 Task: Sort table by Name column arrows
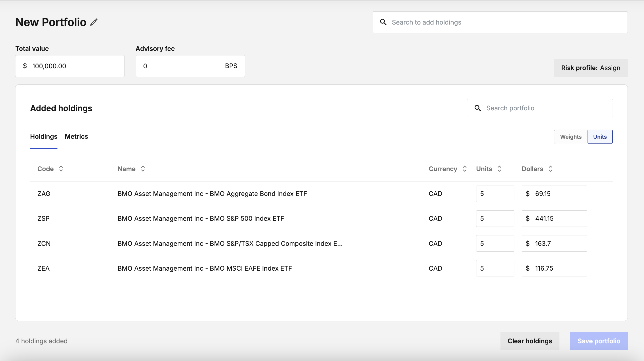[x=143, y=169]
